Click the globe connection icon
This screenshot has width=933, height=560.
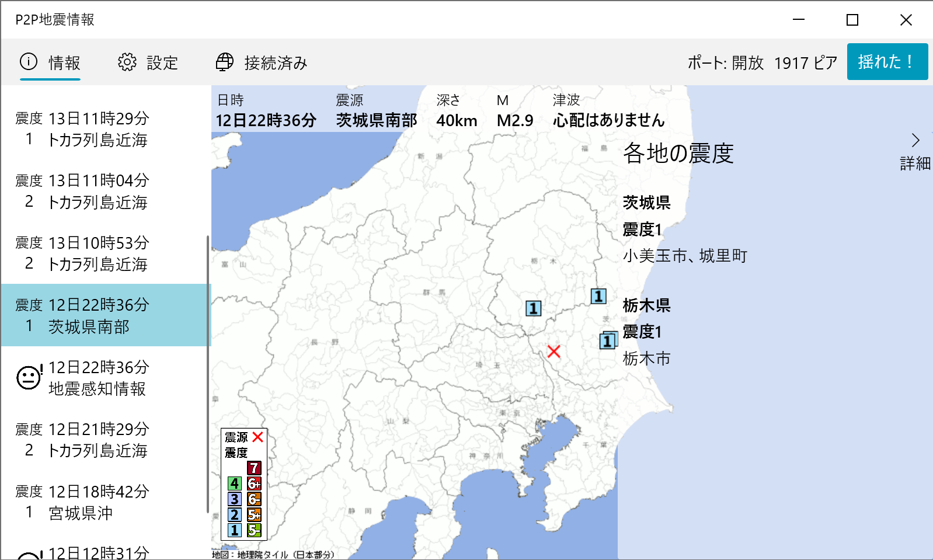225,62
